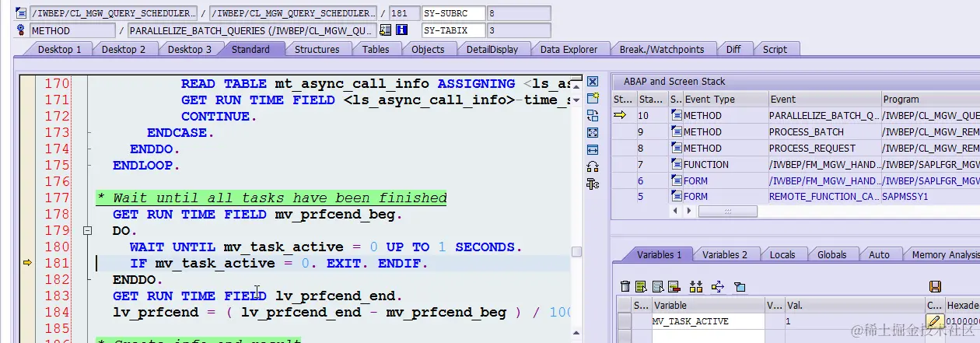The image size is (980, 343).
Task: Open the Script tab
Action: (x=775, y=49)
